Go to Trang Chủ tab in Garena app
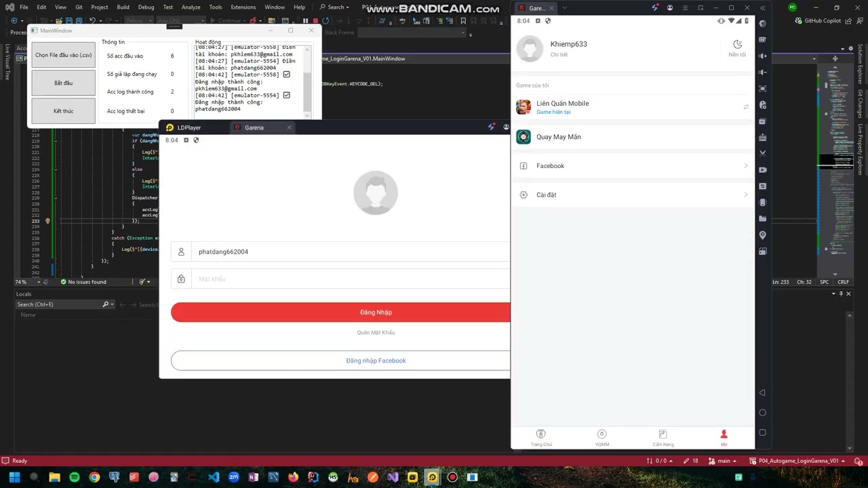868x488 pixels. click(x=540, y=438)
